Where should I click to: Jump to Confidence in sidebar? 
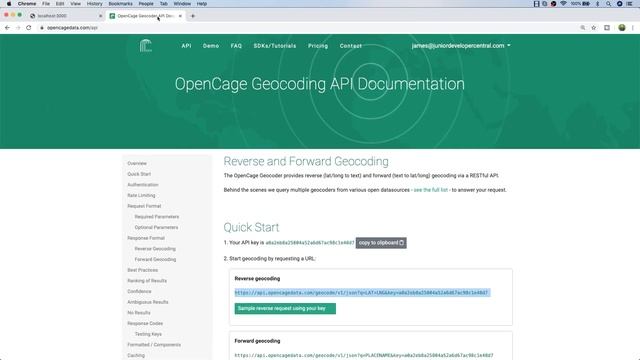[x=139, y=291]
